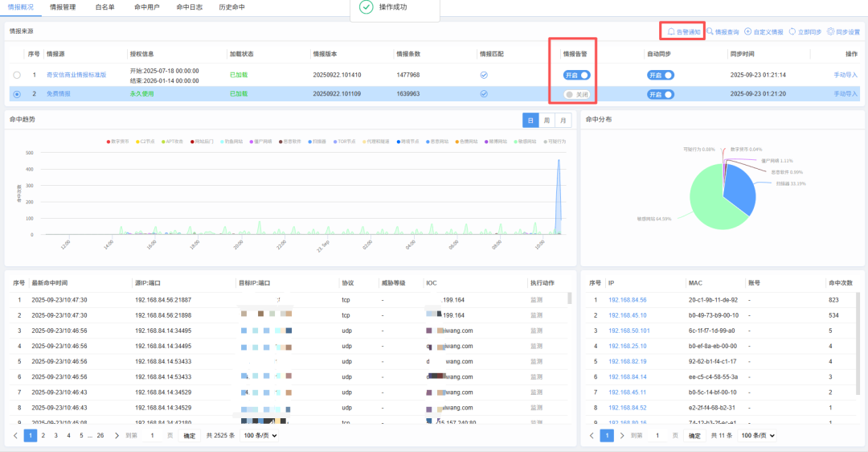
Task: Turn off 自动同步 toggle for 免费情报
Action: 660,94
